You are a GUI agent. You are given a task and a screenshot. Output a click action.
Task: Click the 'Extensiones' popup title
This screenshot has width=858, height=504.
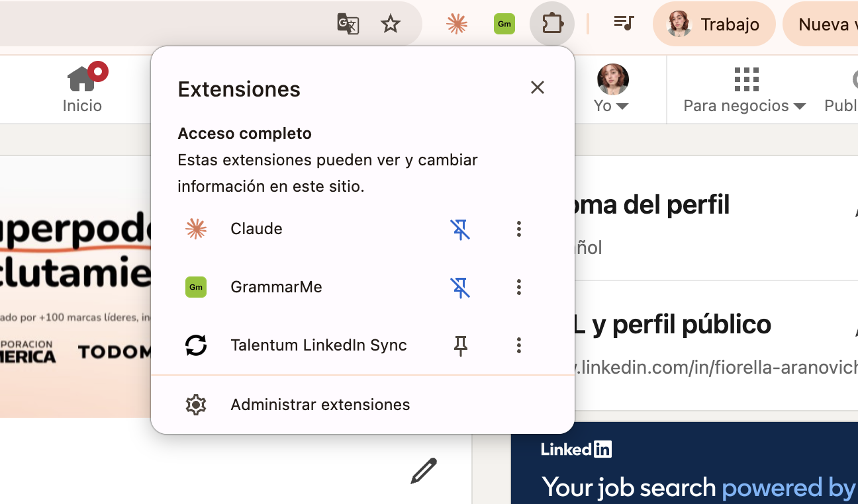(x=239, y=89)
